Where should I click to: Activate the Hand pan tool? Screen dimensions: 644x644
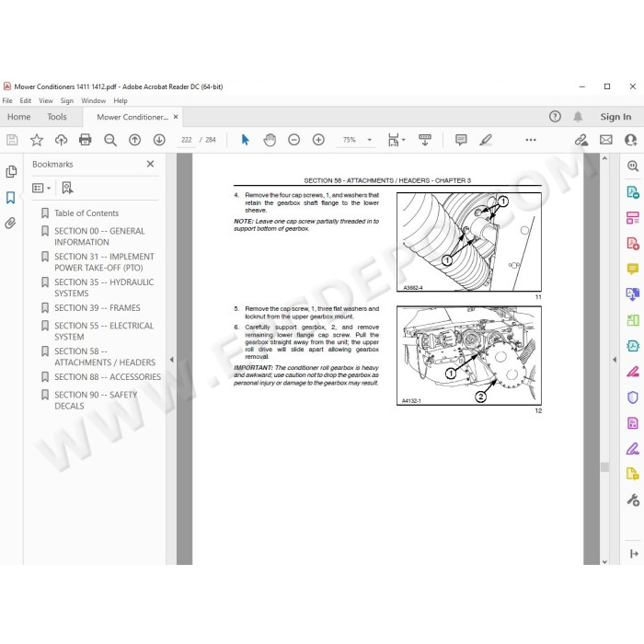click(x=270, y=140)
